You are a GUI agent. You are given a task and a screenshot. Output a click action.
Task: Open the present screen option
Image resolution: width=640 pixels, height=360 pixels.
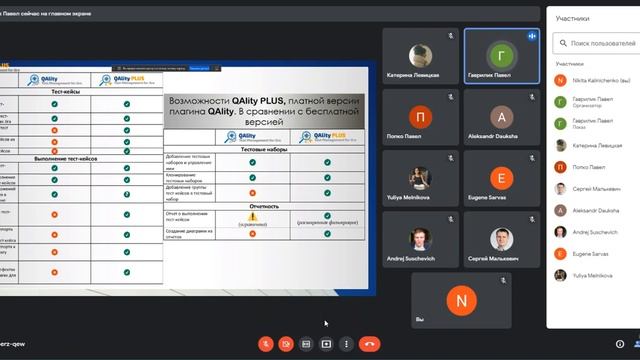pyautogui.click(x=326, y=344)
